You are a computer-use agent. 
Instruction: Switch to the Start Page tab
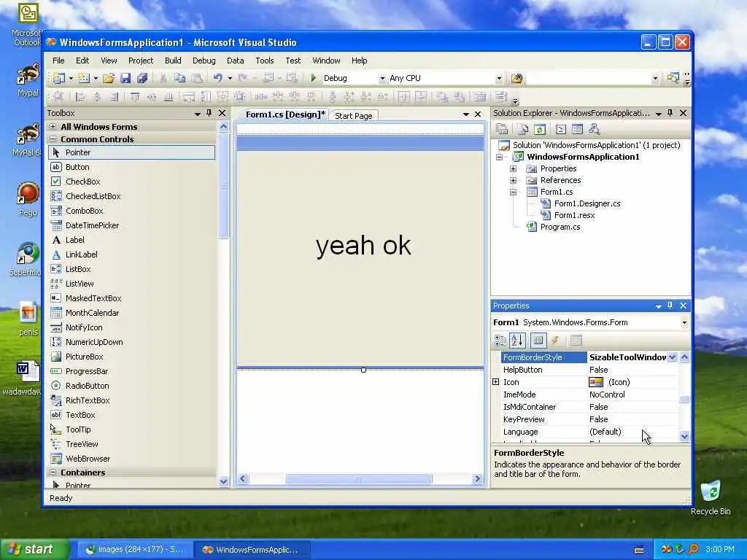coord(354,116)
